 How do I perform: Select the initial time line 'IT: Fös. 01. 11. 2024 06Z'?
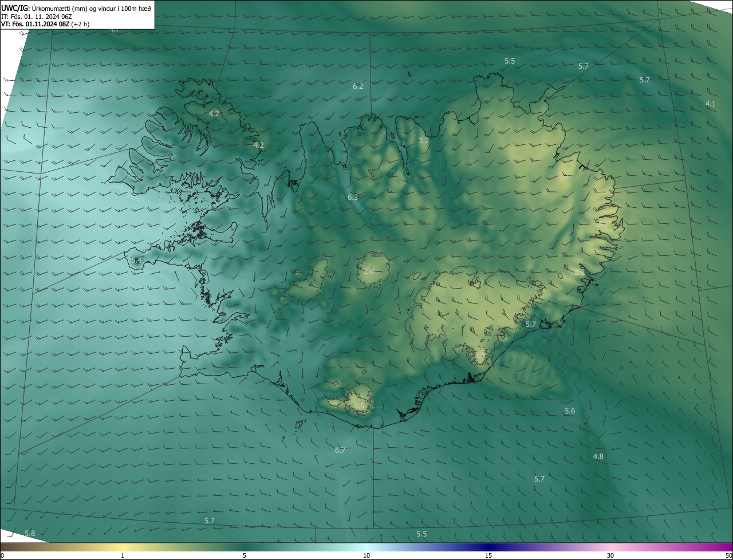tap(37, 17)
